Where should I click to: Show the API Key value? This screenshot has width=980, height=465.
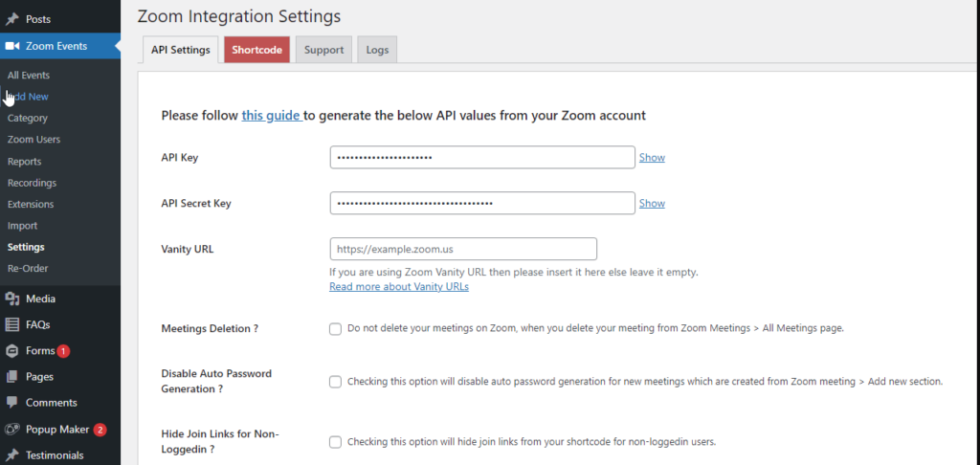tap(652, 158)
